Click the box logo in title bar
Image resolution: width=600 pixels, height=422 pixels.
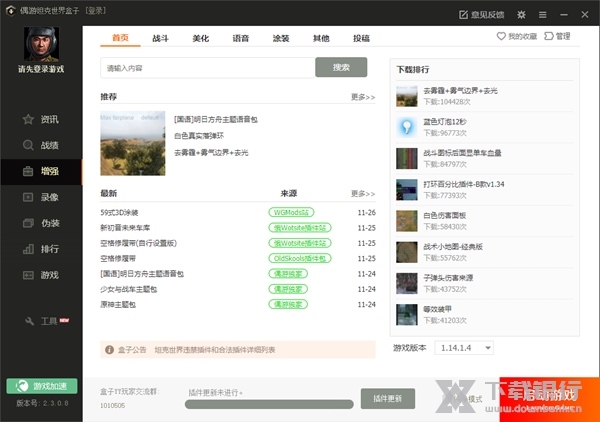(x=11, y=11)
